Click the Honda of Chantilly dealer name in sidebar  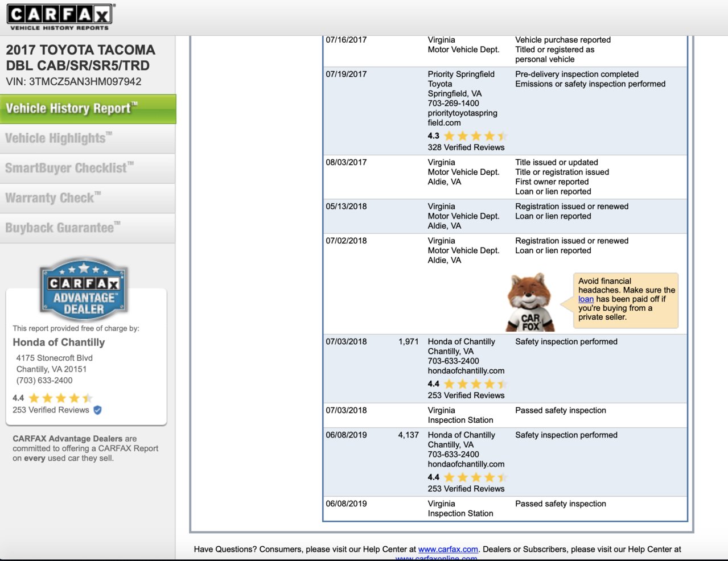(59, 343)
